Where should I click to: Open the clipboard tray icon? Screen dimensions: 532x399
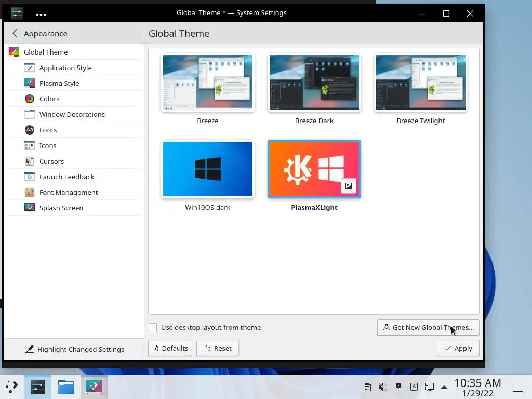tap(367, 387)
